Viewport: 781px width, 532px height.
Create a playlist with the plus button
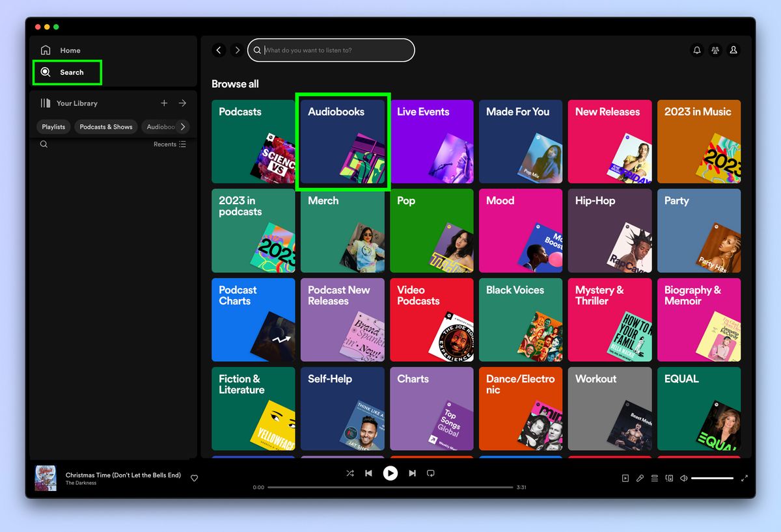(x=164, y=103)
